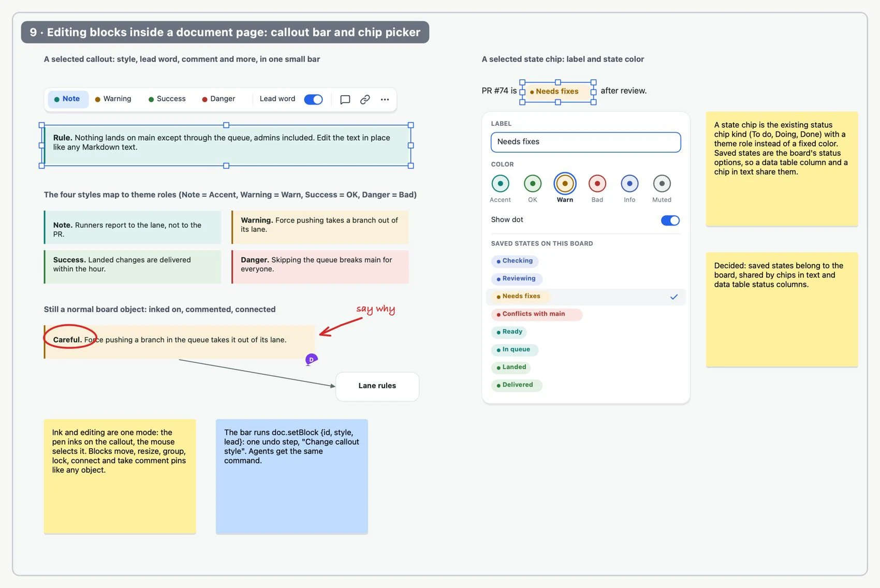Viewport: 880px width, 588px height.
Task: Open the purple comment pin on Careful callout
Action: [x=311, y=359]
